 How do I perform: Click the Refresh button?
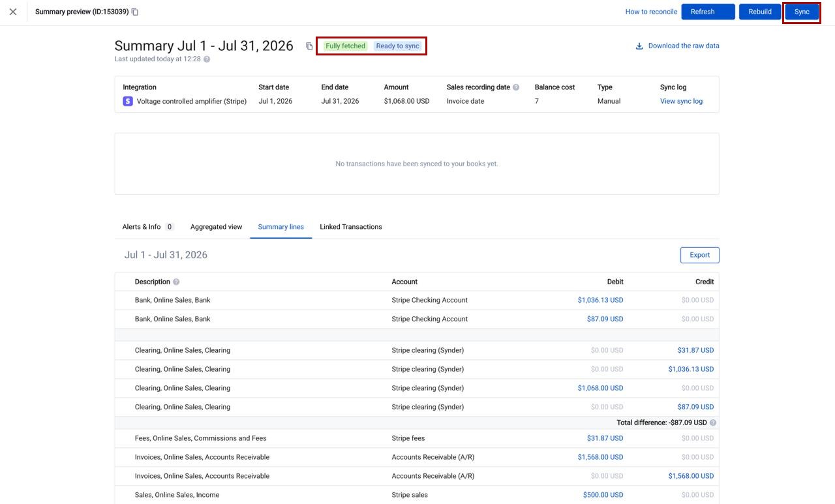pyautogui.click(x=708, y=12)
